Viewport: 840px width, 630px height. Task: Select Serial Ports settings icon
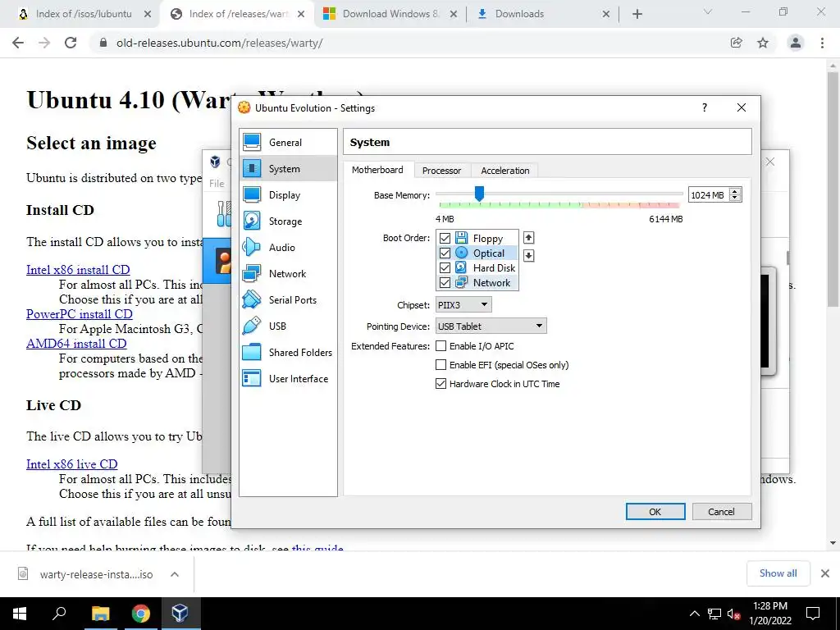pyautogui.click(x=252, y=300)
